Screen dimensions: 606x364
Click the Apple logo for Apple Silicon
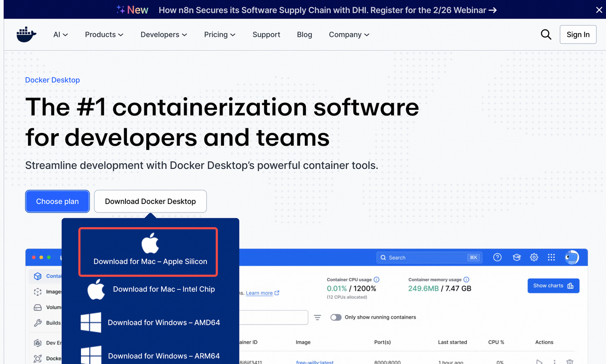click(x=150, y=244)
